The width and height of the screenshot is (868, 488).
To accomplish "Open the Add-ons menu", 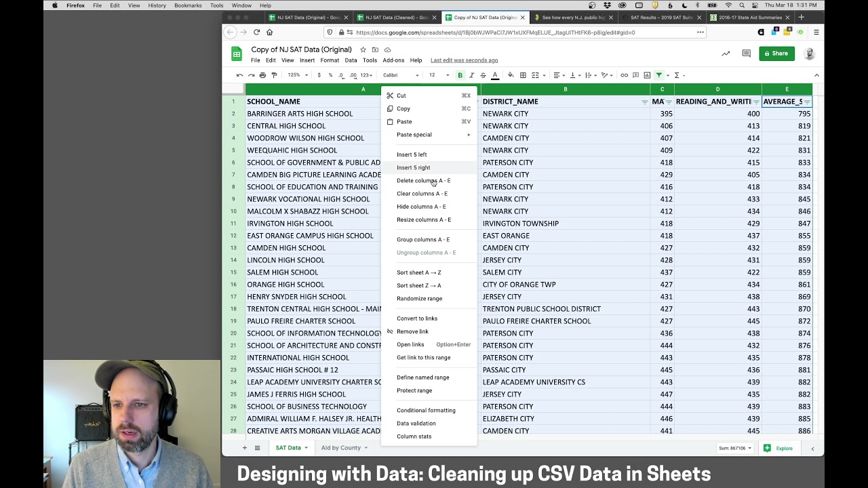I will [393, 60].
